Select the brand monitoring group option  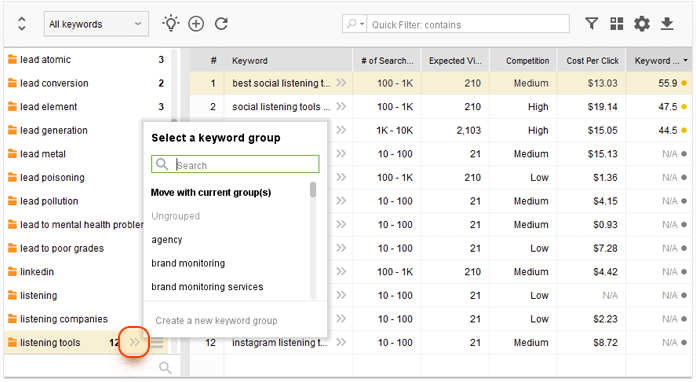pyautogui.click(x=188, y=263)
